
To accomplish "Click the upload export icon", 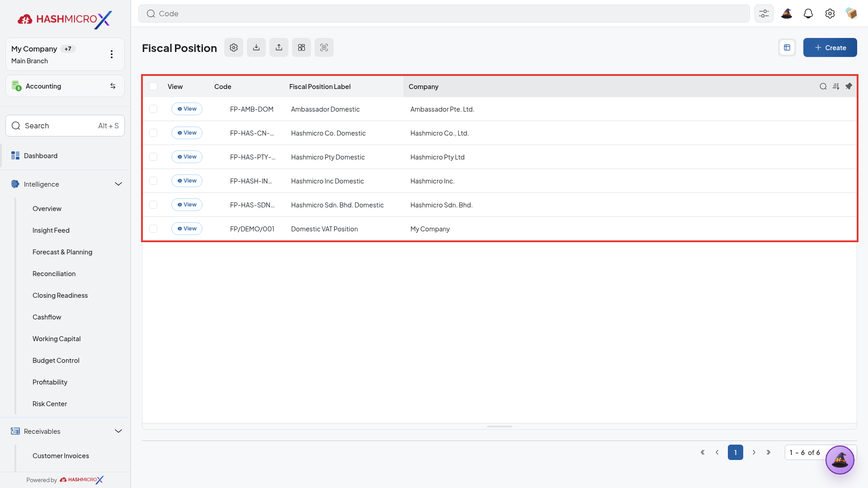I will coord(279,47).
